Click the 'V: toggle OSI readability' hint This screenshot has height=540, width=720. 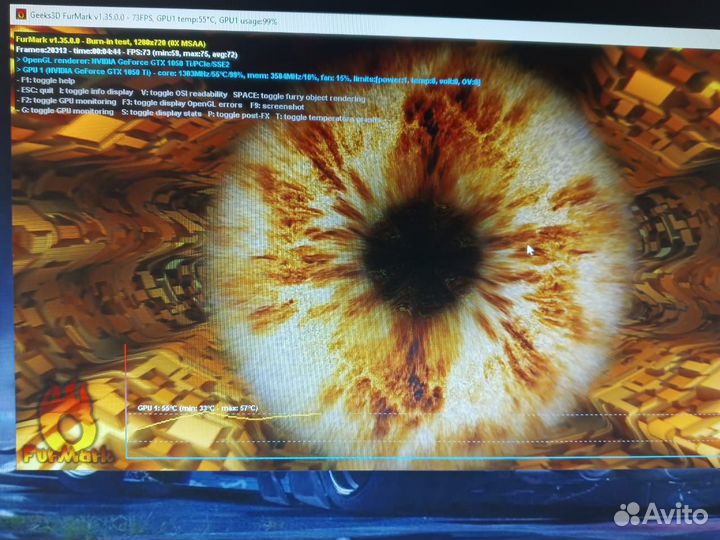(184, 91)
